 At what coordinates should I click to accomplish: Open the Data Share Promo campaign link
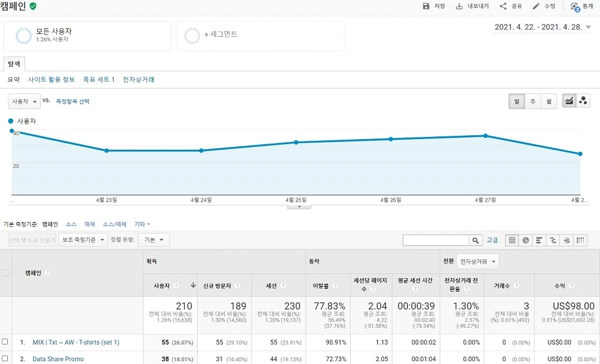point(58,359)
